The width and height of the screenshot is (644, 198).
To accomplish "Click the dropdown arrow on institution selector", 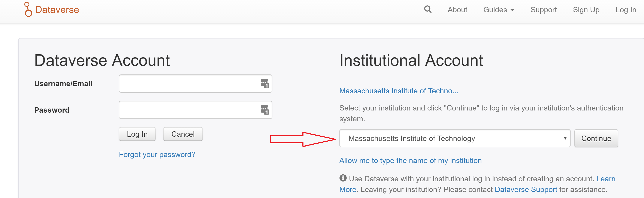I will pyautogui.click(x=565, y=138).
